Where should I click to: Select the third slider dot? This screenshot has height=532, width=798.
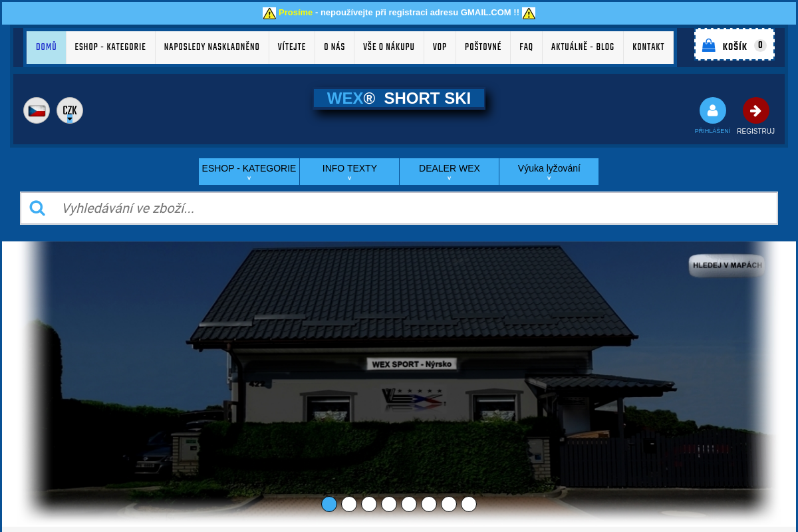pos(369,504)
